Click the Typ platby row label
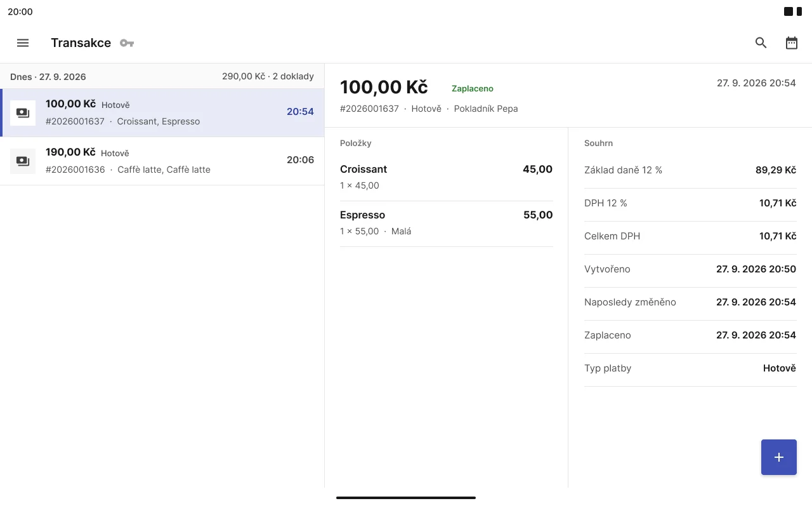The height and width of the screenshot is (508, 812). (608, 368)
